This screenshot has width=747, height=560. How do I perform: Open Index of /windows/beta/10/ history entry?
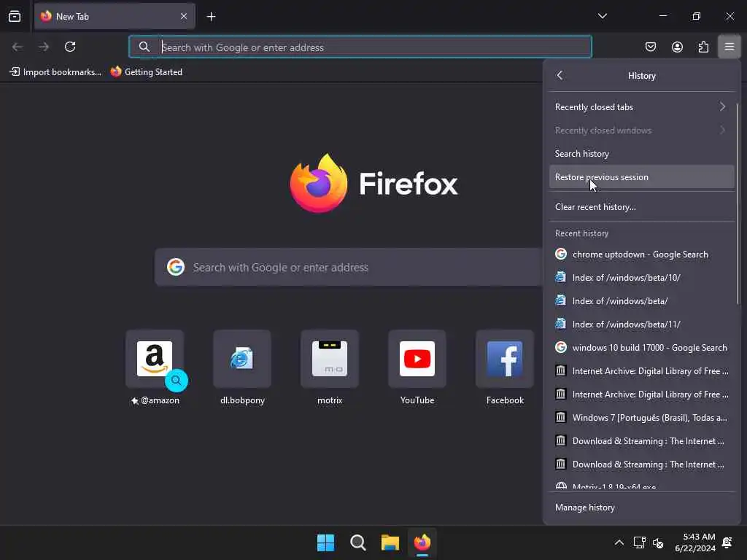click(x=641, y=278)
